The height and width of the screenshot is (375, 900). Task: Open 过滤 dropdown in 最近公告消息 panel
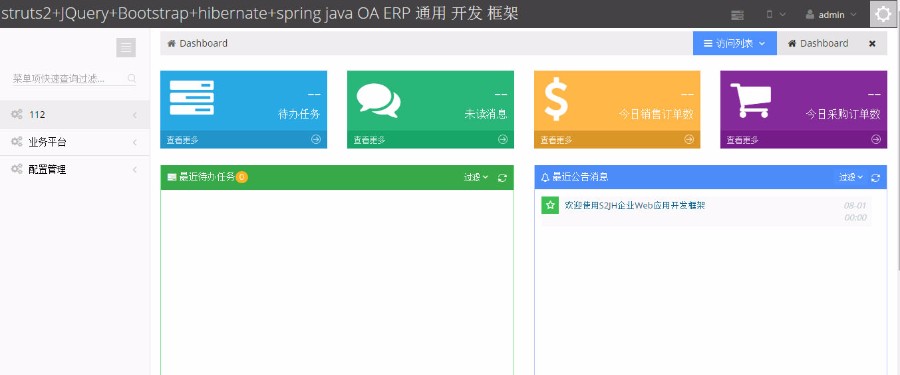851,177
